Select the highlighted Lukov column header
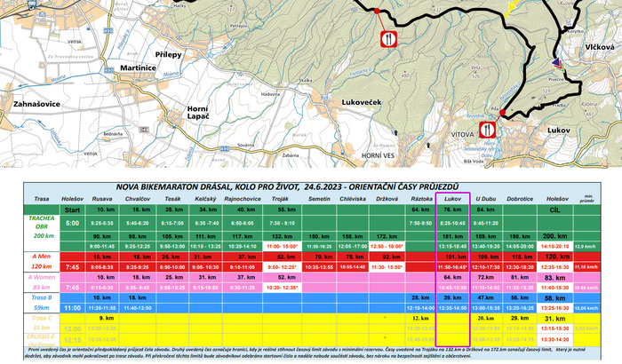This screenshot has height=364, width=622. point(451,199)
